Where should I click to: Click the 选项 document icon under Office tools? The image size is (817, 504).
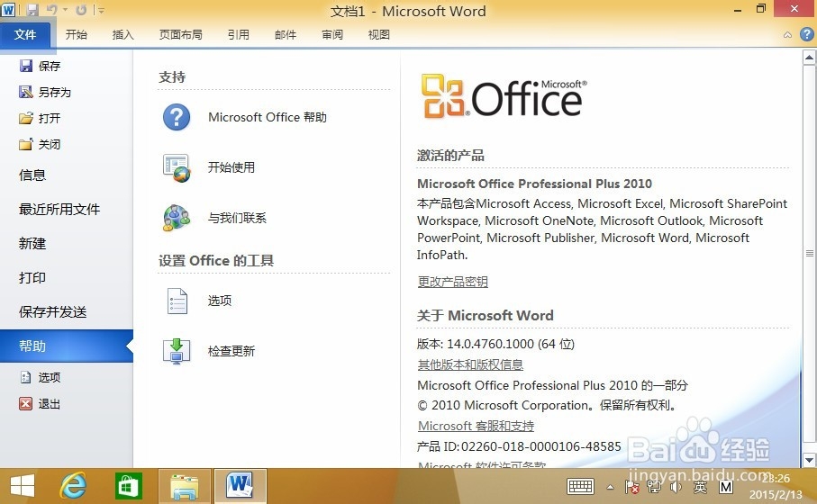pyautogui.click(x=177, y=301)
